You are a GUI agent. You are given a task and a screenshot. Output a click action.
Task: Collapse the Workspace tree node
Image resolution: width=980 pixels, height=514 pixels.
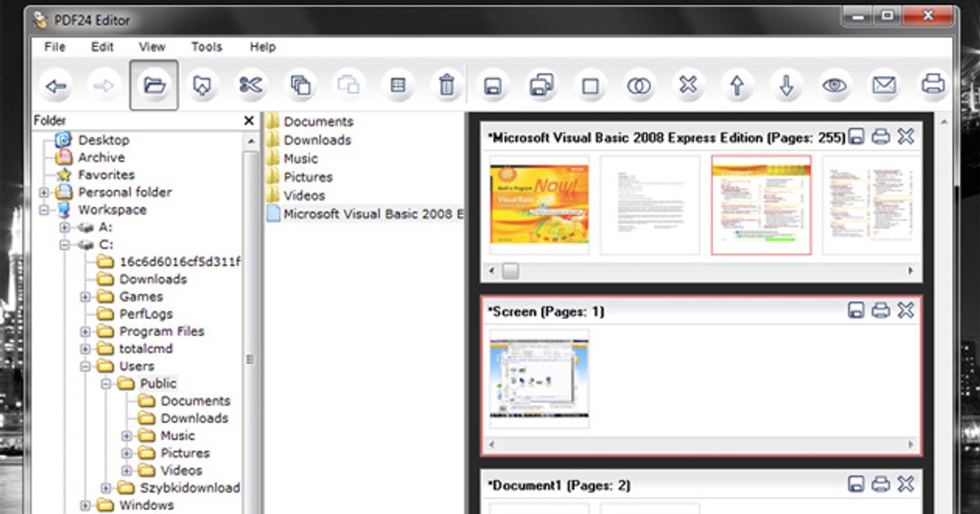[x=44, y=210]
